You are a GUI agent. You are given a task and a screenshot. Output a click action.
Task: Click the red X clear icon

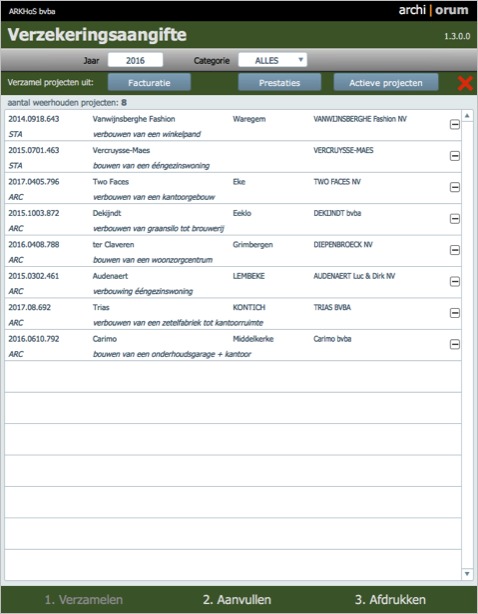[465, 83]
